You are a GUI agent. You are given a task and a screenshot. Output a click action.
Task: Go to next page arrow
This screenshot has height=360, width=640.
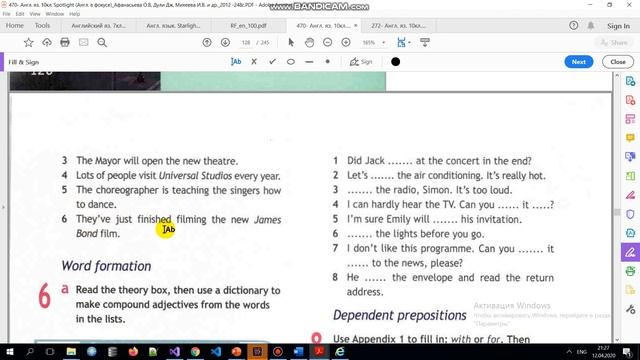(x=225, y=42)
